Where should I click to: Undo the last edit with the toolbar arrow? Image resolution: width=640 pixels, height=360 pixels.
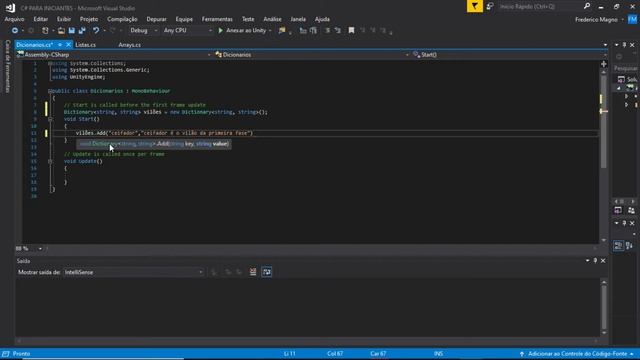click(x=96, y=31)
